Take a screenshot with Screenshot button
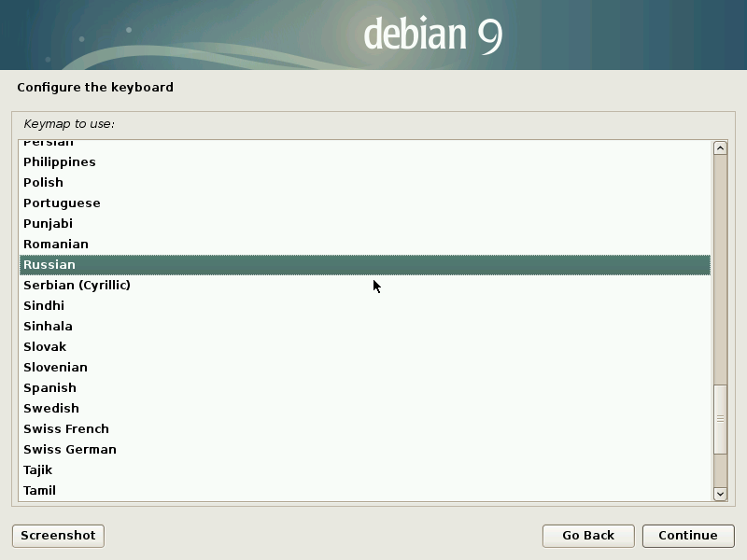The height and width of the screenshot is (560, 747). pyautogui.click(x=58, y=536)
